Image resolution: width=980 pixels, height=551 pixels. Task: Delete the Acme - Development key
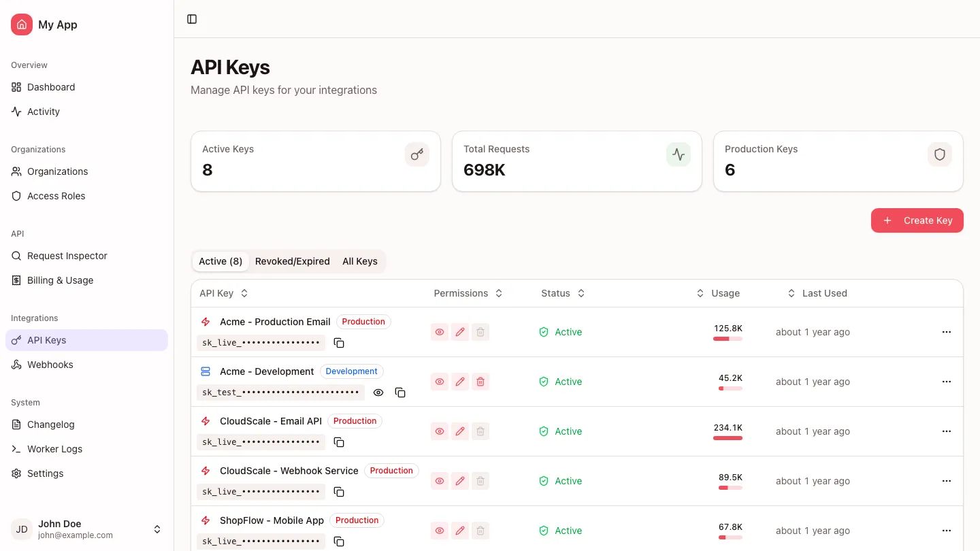[480, 382]
